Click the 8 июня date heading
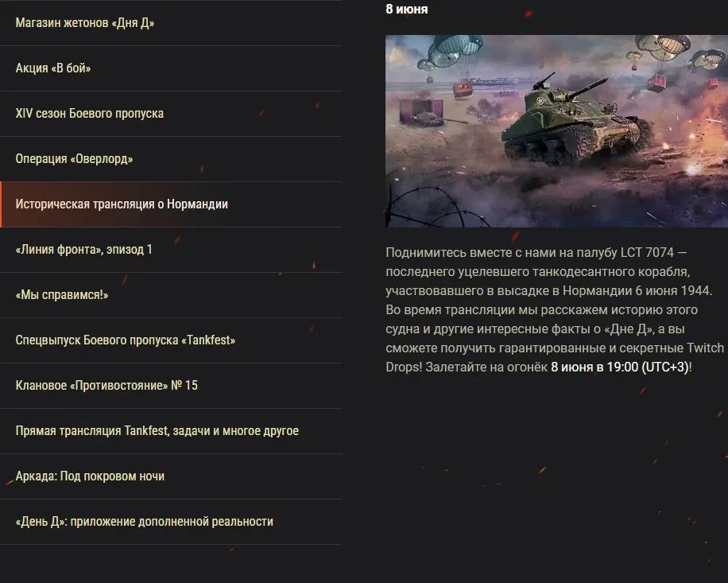Viewport: 728px width, 583px height. click(x=407, y=9)
